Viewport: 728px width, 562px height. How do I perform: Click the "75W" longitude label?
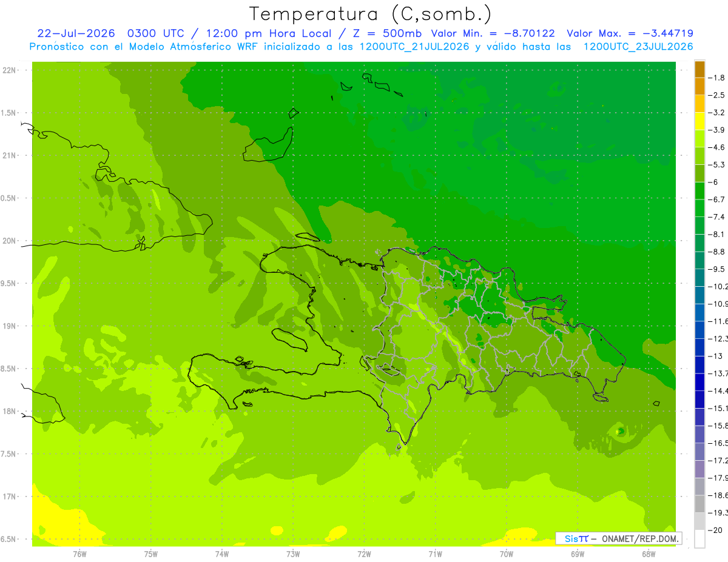(x=150, y=554)
